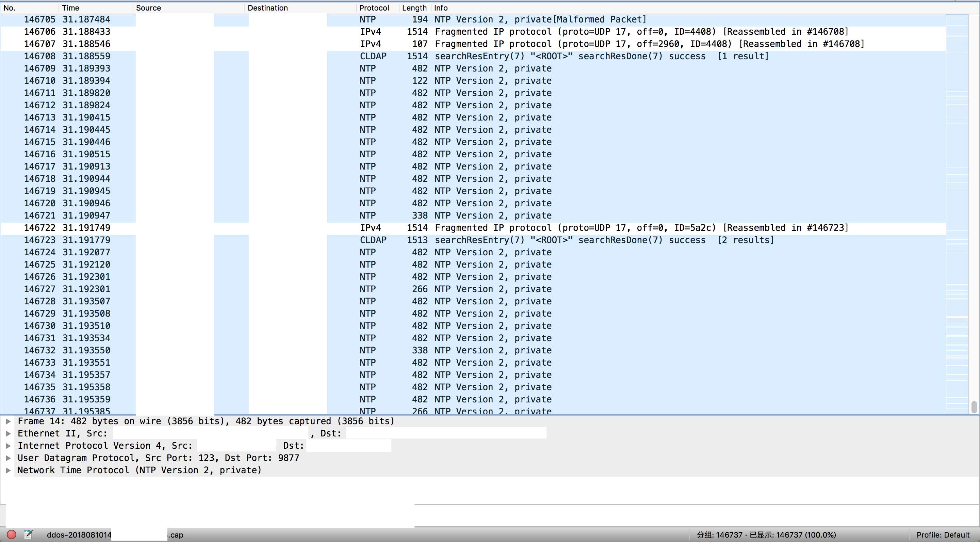Select NTP packet 146725
The width and height of the screenshot is (980, 542).
point(473,265)
